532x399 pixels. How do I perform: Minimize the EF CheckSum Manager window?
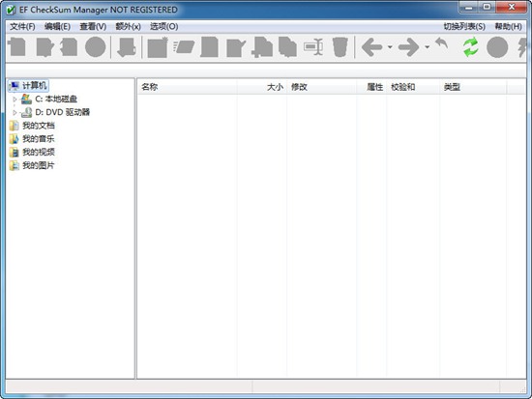(x=469, y=7)
